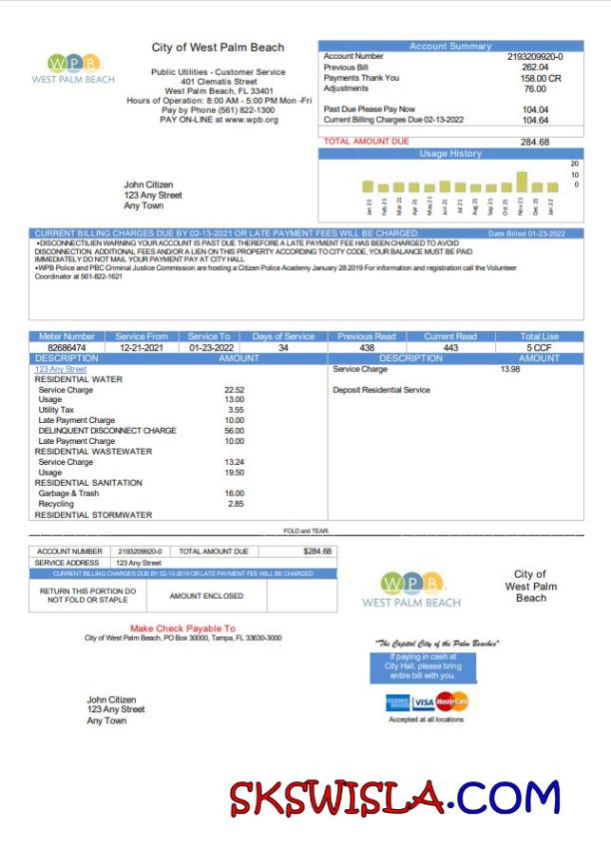
Task: Click the DELINQUENT DISCONNECT CHARGE line item
Action: 107,431
